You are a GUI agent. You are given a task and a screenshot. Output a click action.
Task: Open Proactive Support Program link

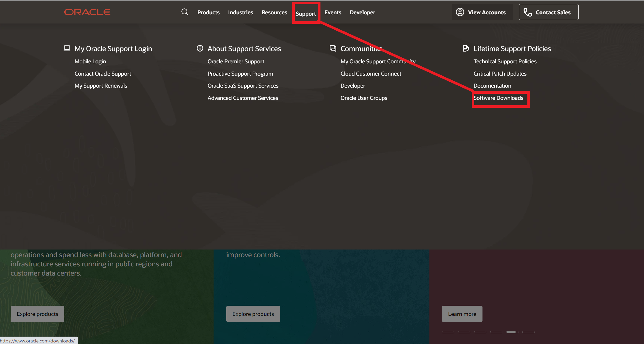pyautogui.click(x=240, y=74)
